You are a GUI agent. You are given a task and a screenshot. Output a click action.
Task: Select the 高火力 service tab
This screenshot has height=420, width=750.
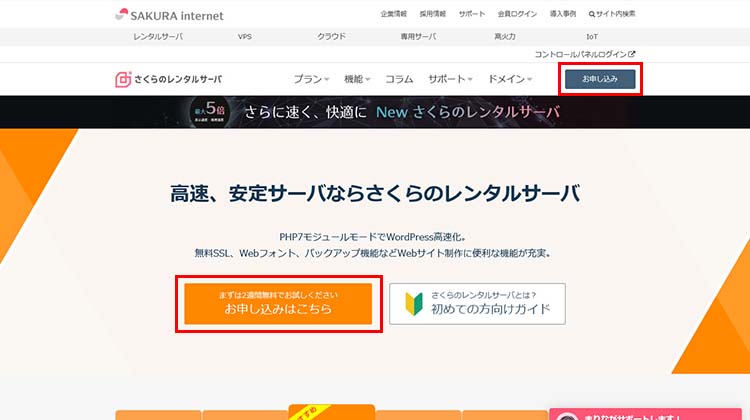point(505,36)
